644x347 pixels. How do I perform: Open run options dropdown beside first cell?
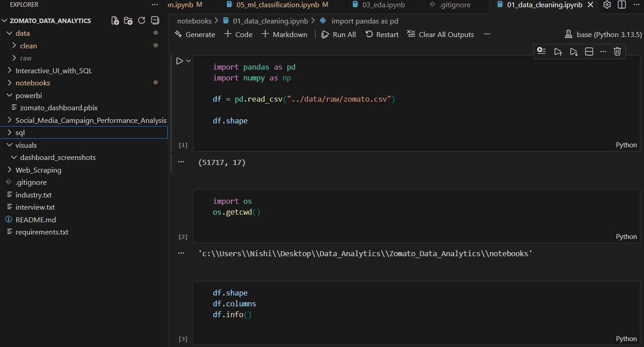point(188,61)
